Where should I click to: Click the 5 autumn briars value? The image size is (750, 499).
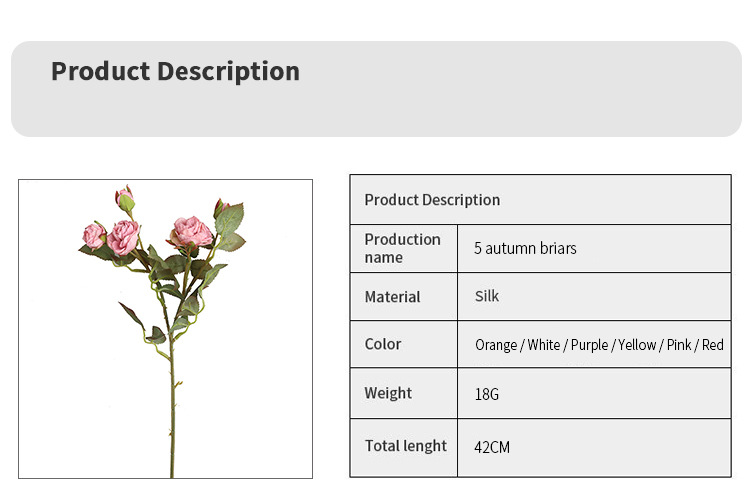coord(525,248)
